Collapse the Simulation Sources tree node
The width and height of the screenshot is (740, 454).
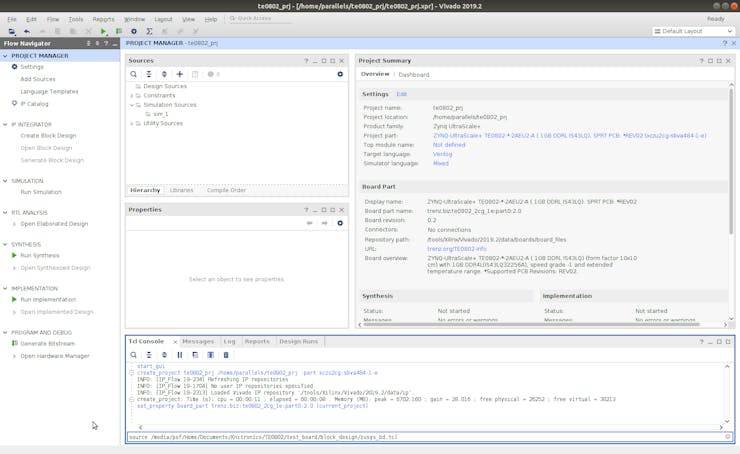[132, 105]
